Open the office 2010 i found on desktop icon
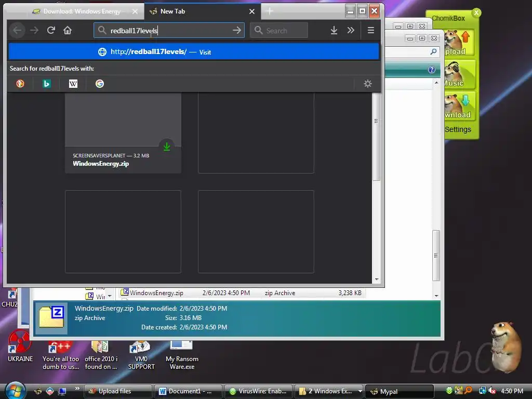532x399 pixels. 101,355
